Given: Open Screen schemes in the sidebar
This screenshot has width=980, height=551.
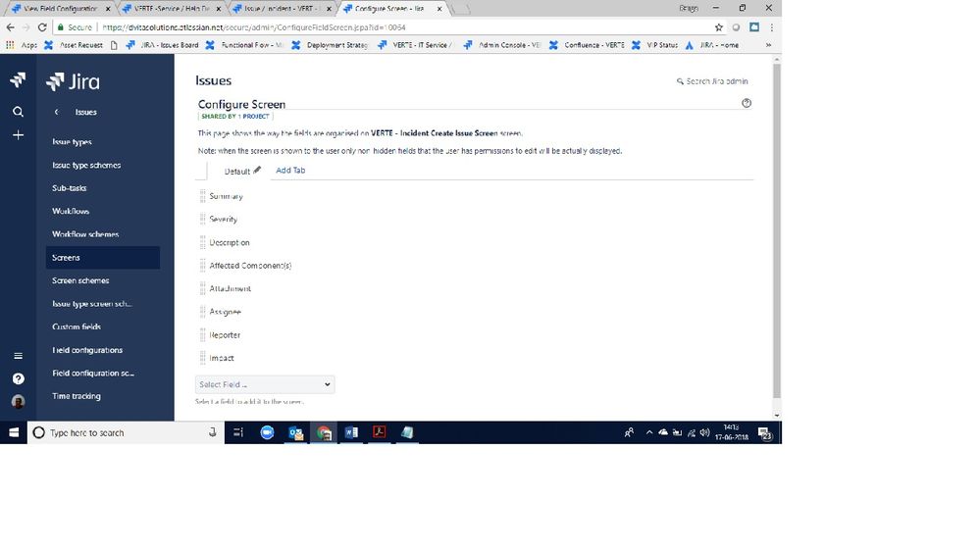Looking at the screenshot, I should click(80, 280).
